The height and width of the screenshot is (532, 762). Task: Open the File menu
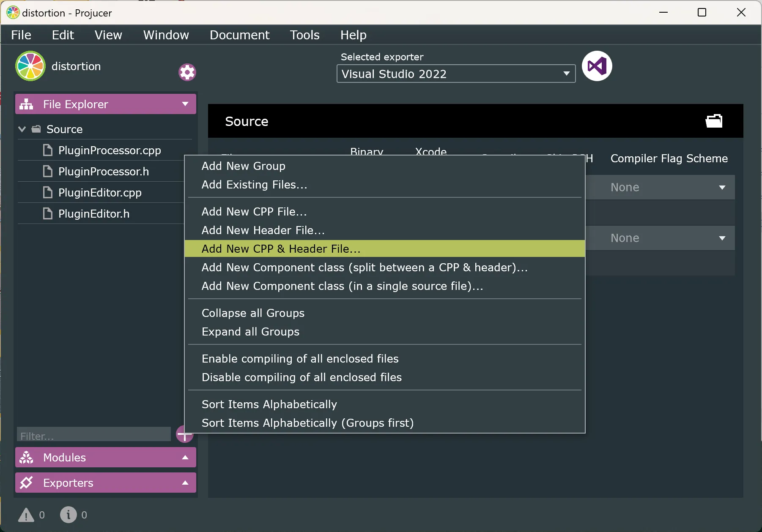click(x=21, y=35)
